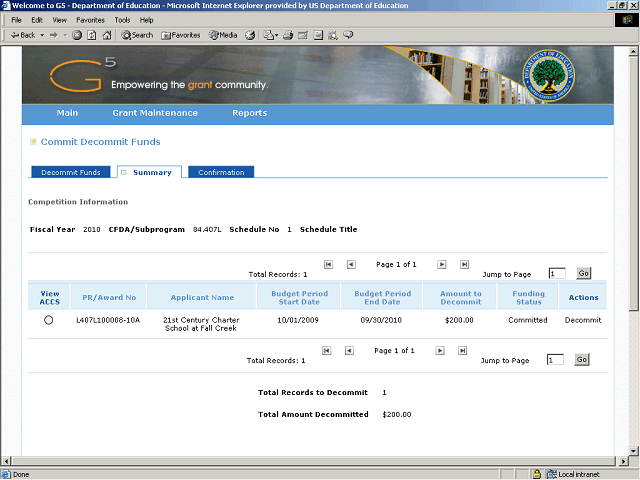Viewport: 640px width, 480px height.
Task: Go to next page in top pager
Action: [442, 264]
